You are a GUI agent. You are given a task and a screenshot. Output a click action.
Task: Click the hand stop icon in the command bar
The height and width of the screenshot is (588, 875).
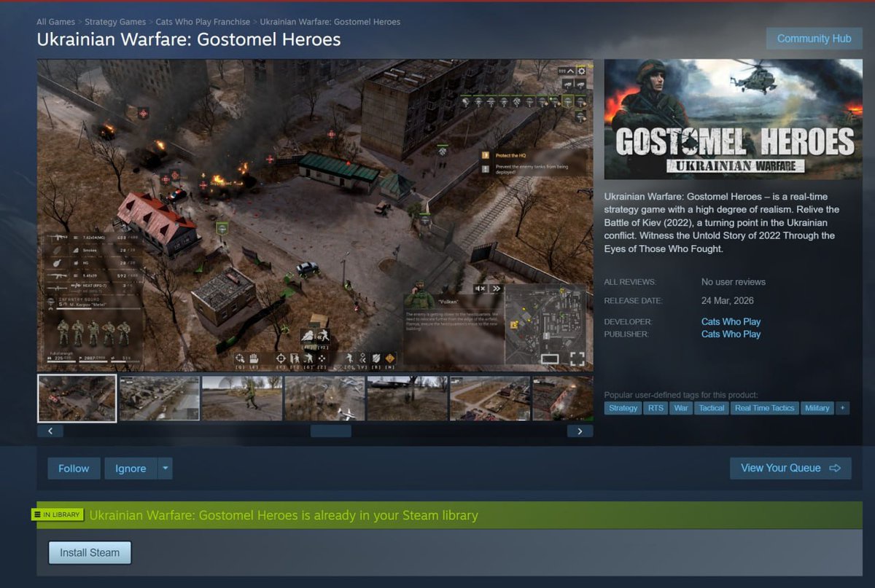point(253,358)
